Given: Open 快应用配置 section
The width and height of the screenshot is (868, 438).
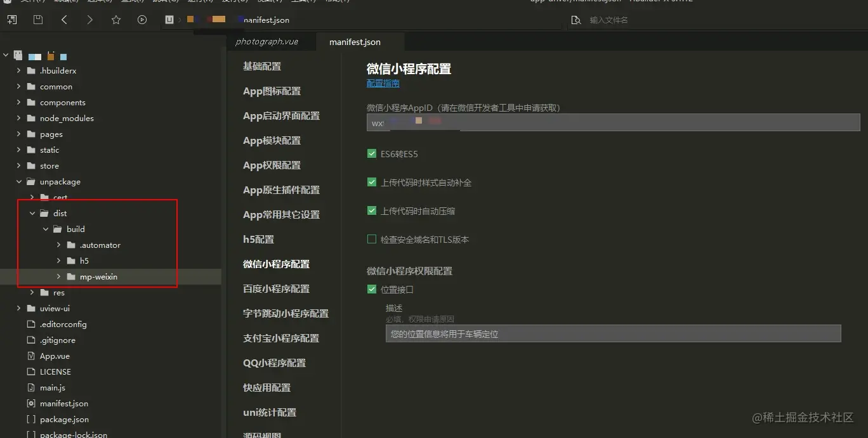Looking at the screenshot, I should point(266,387).
